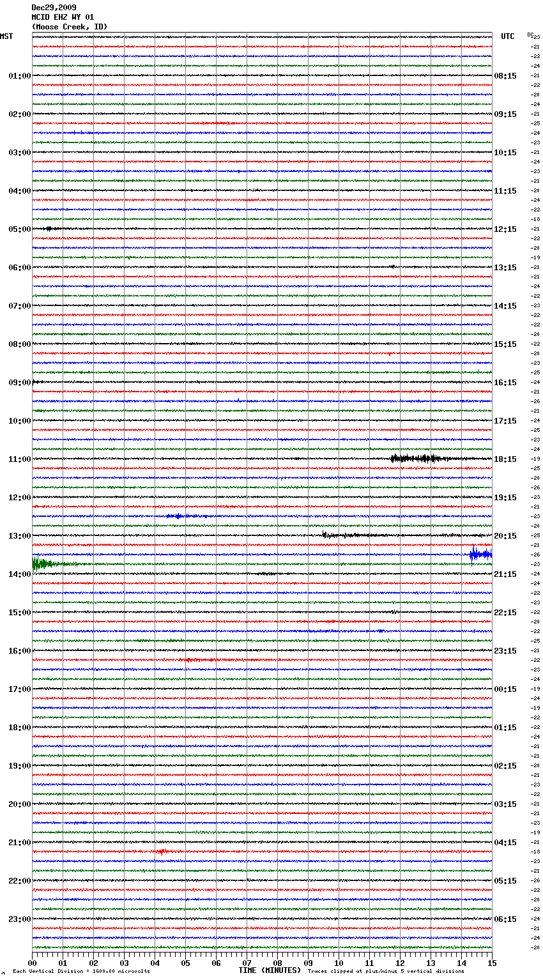Click the 13:00 MST row label
This screenshot has height=980, width=543.
coord(20,536)
